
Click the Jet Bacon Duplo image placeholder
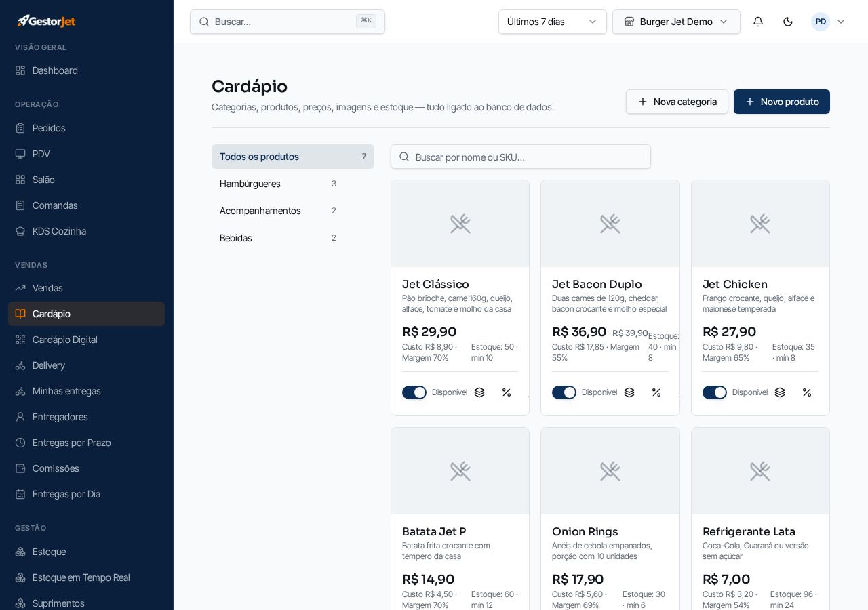(x=610, y=224)
